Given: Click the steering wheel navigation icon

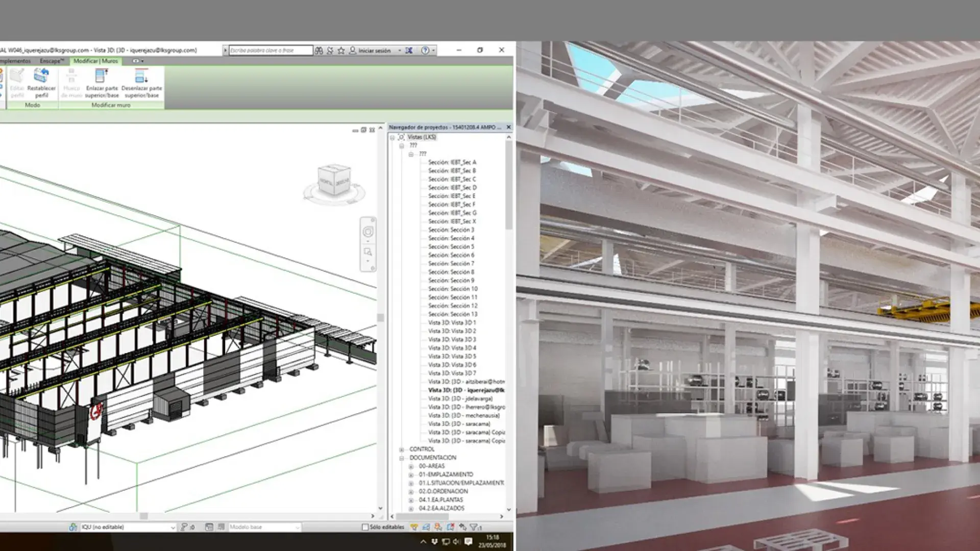Looking at the screenshot, I should click(368, 232).
